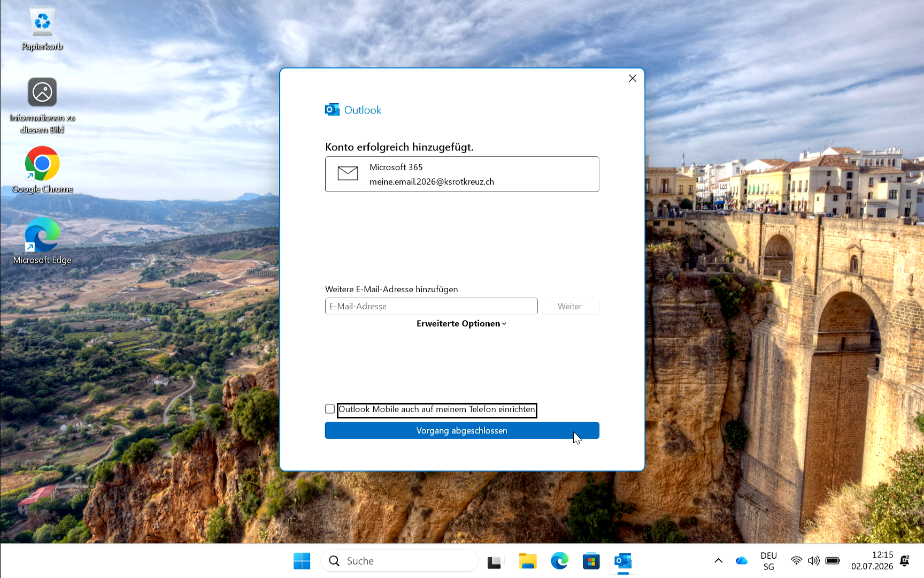
Task: Open notifications bell icon
Action: (905, 561)
